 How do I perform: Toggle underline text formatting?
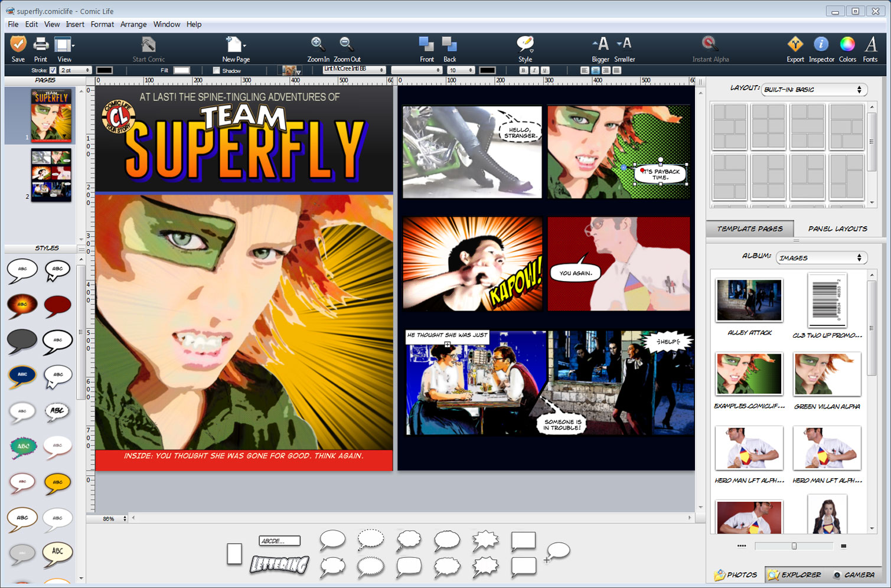click(x=545, y=70)
